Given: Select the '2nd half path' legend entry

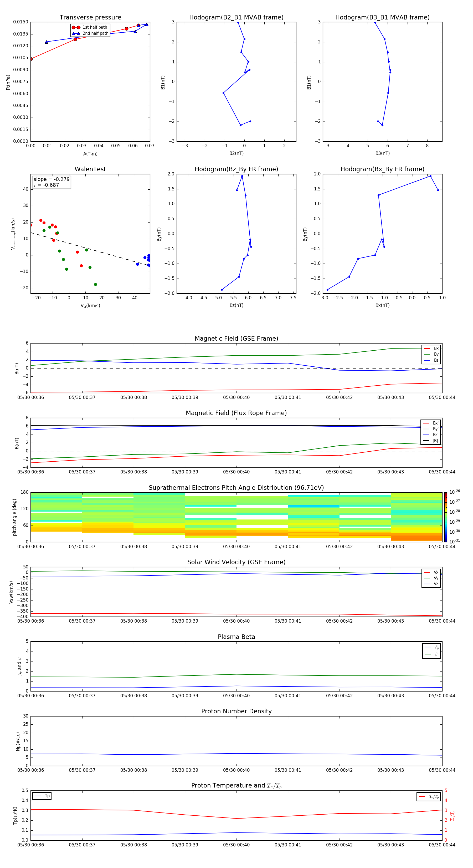Looking at the screenshot, I should coord(90,33).
